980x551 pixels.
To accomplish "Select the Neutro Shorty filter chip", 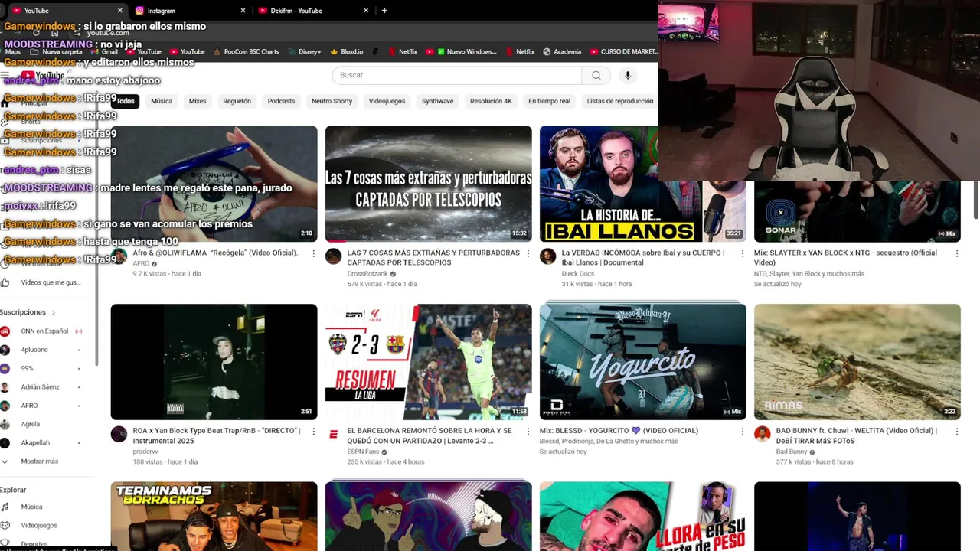I will (x=332, y=101).
